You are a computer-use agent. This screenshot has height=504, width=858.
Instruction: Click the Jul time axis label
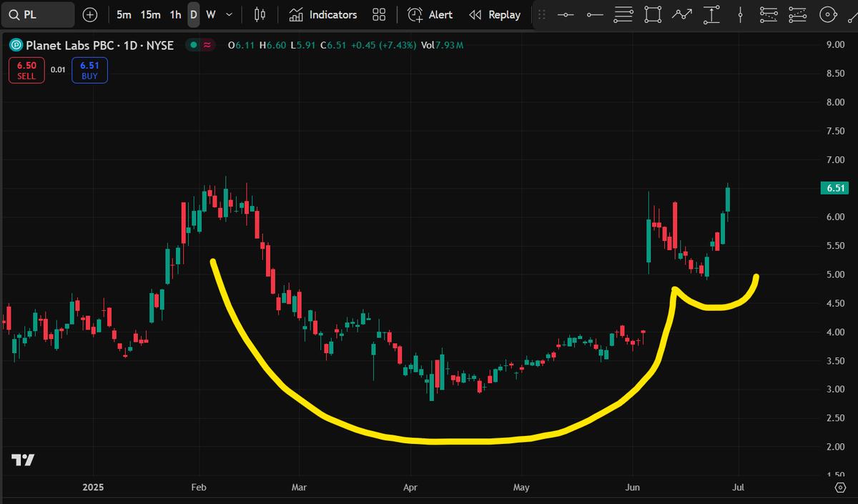(x=738, y=488)
